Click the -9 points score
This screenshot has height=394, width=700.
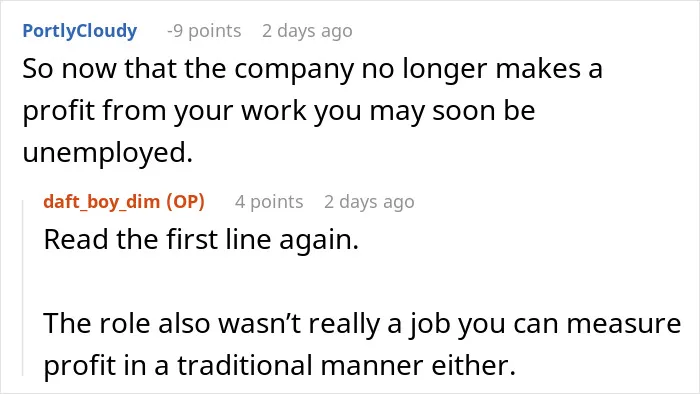(204, 31)
